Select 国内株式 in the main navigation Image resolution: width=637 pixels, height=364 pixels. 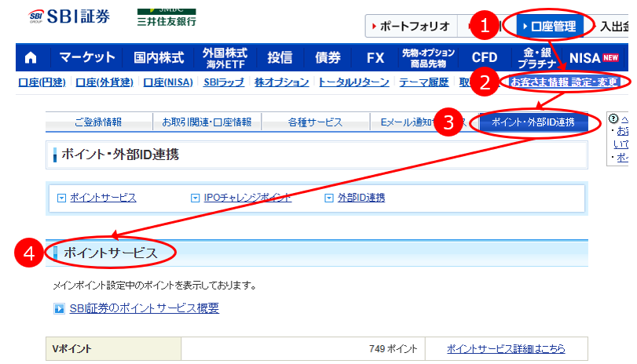(x=158, y=57)
